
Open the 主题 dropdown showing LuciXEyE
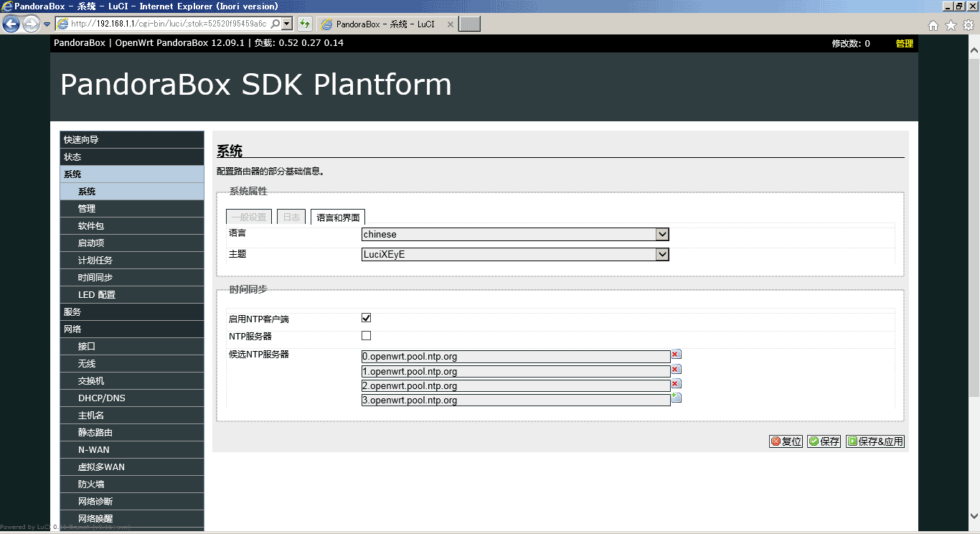tap(515, 254)
